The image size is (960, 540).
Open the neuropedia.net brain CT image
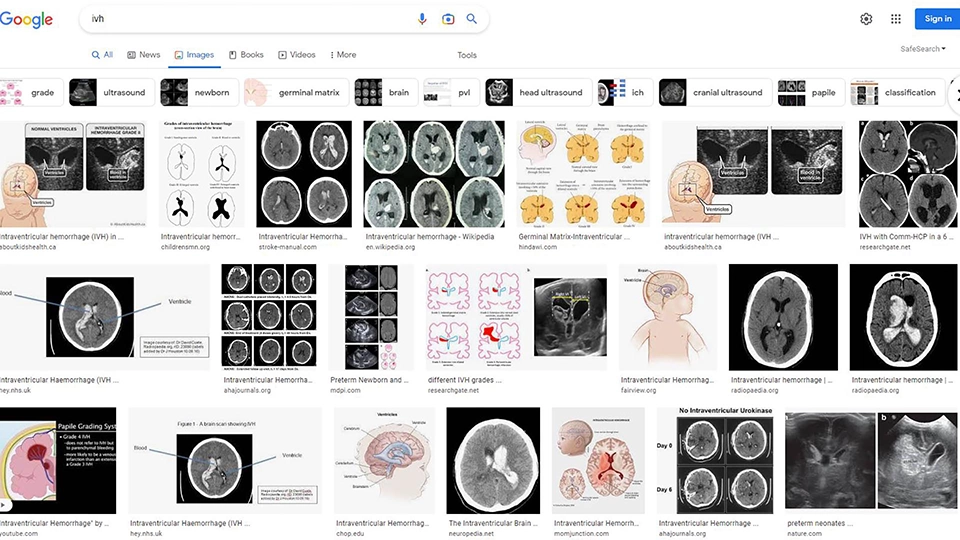493,460
